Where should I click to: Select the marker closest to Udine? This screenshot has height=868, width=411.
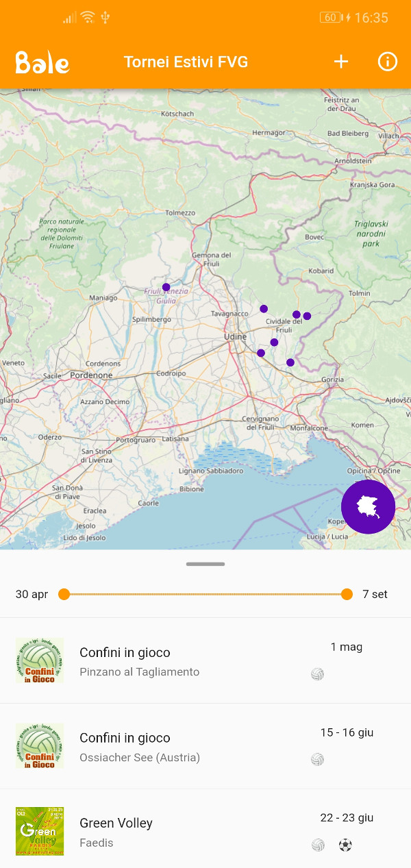(x=261, y=353)
